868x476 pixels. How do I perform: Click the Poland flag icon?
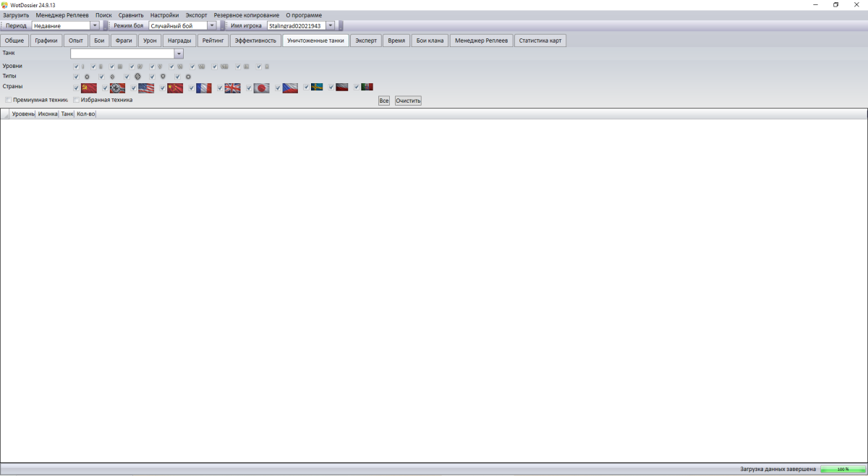[342, 87]
